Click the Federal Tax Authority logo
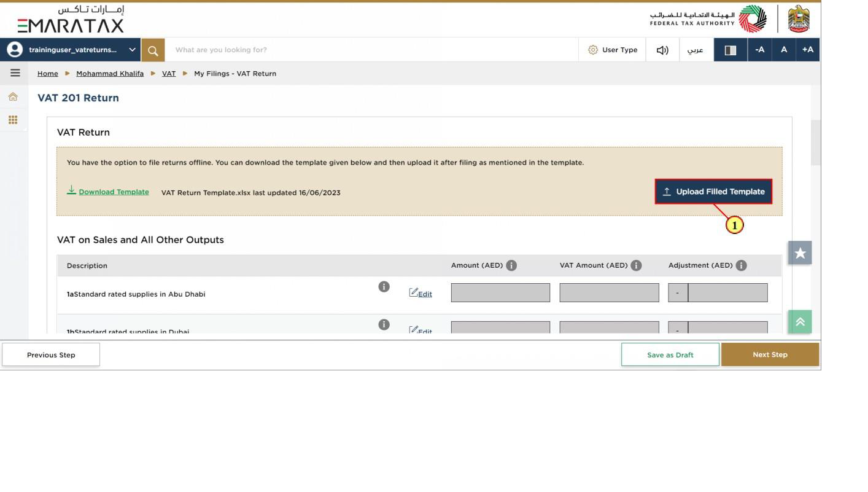This screenshot has width=868, height=492. 708,19
